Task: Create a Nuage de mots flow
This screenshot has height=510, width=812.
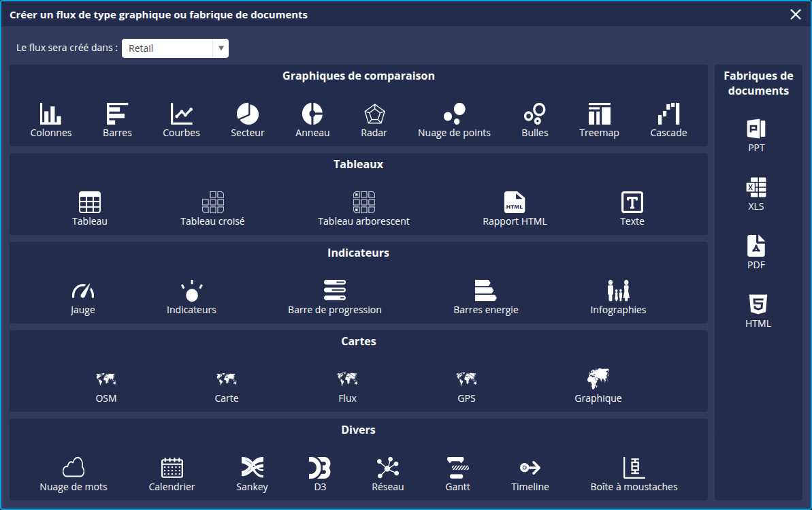Action: coord(74,474)
